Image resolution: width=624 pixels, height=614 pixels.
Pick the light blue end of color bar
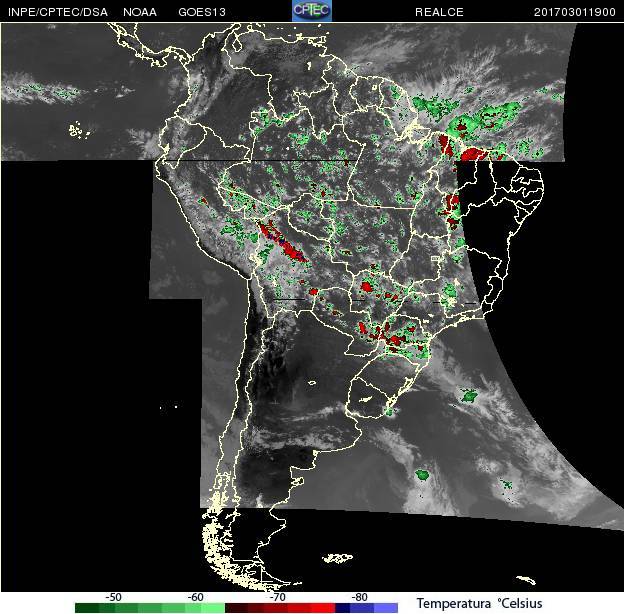pyautogui.click(x=386, y=608)
